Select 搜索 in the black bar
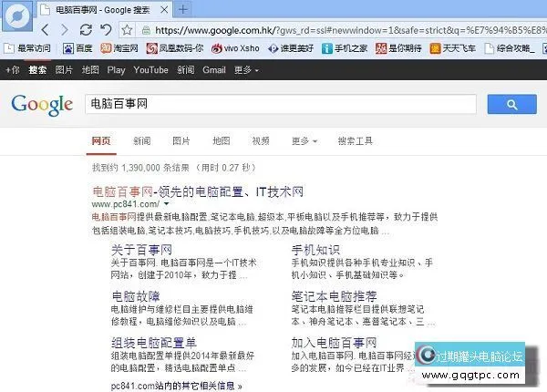The width and height of the screenshot is (547, 392). [37, 70]
